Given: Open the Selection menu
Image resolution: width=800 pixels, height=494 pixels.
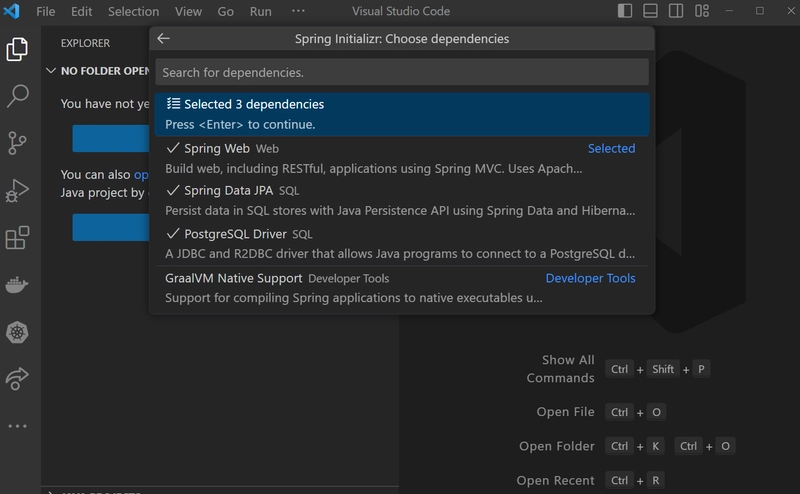Looking at the screenshot, I should tap(133, 11).
